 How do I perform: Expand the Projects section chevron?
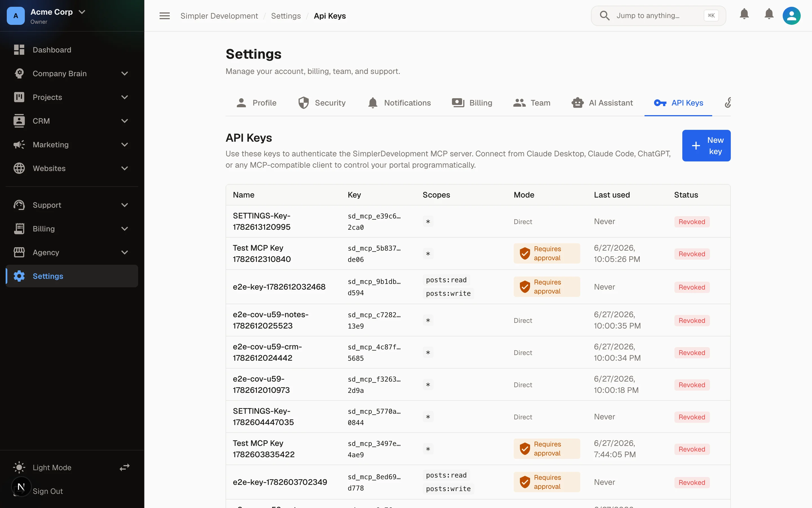point(125,97)
